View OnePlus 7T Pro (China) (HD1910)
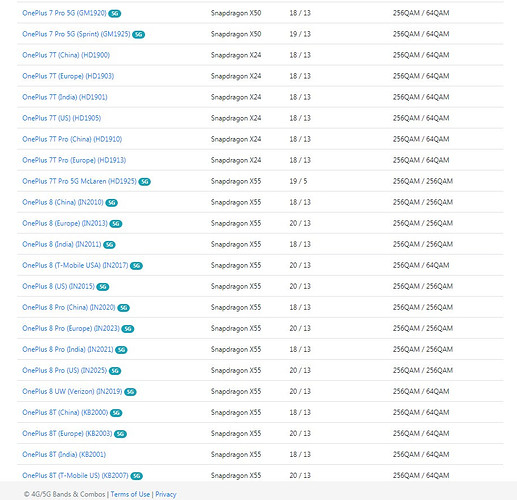Screen dimensions: 517x500 [x=72, y=139]
